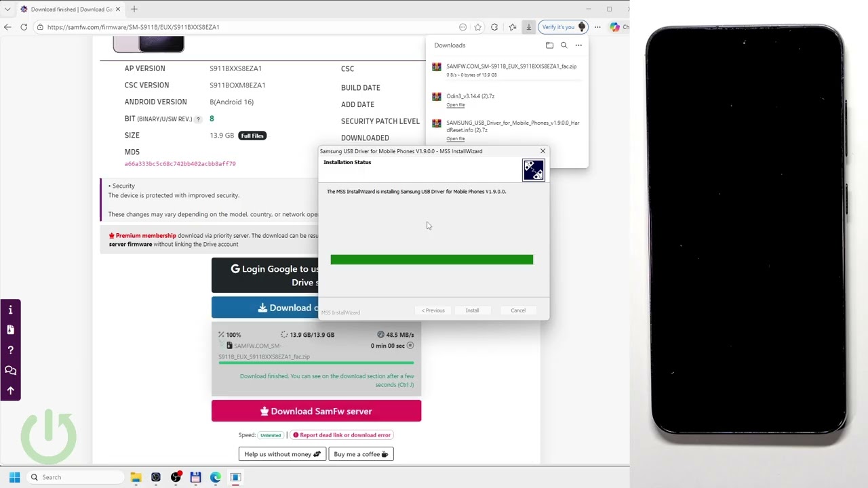Open the Favorites list icon
The image size is (868, 488).
(x=513, y=27)
